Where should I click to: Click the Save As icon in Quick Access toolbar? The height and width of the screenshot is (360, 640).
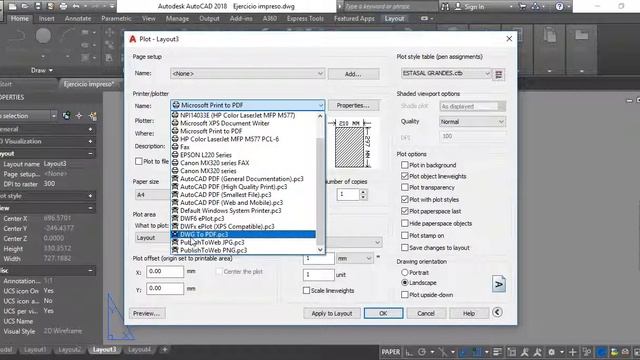tap(51, 6)
